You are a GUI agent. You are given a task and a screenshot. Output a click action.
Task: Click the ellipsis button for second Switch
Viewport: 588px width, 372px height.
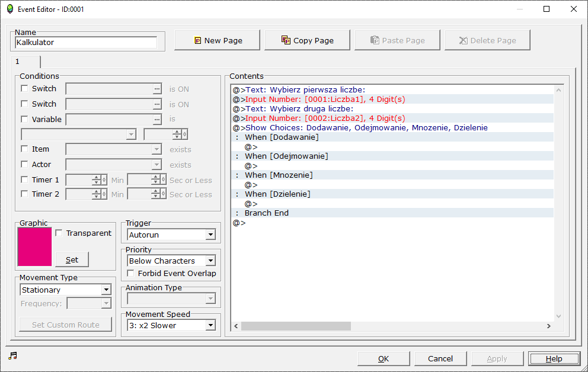click(x=157, y=104)
